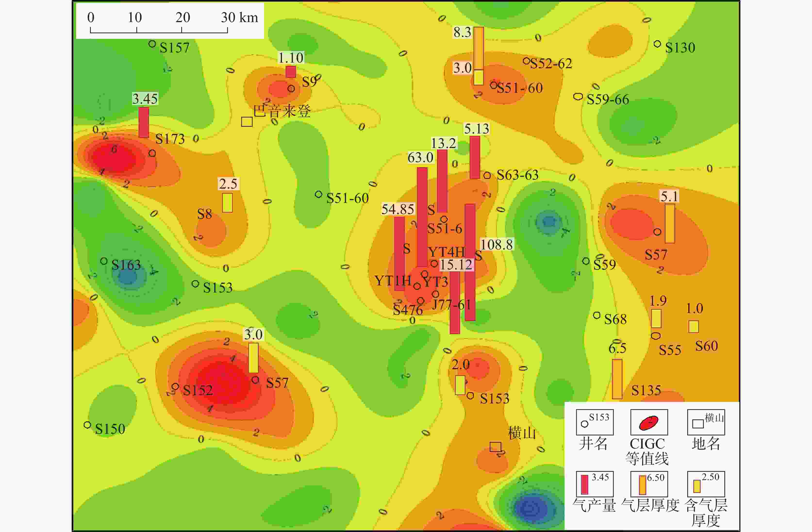Click the 15.12 value label
812x532 pixels.
click(x=456, y=265)
